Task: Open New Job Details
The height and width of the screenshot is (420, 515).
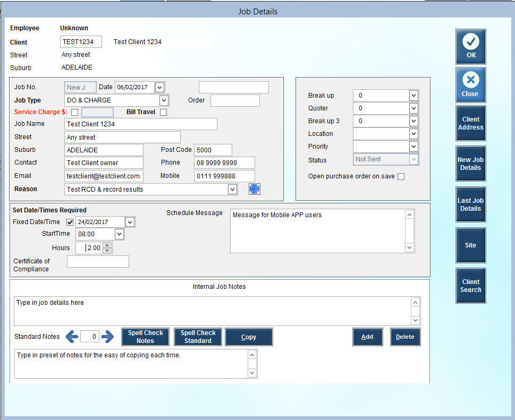Action: point(470,164)
